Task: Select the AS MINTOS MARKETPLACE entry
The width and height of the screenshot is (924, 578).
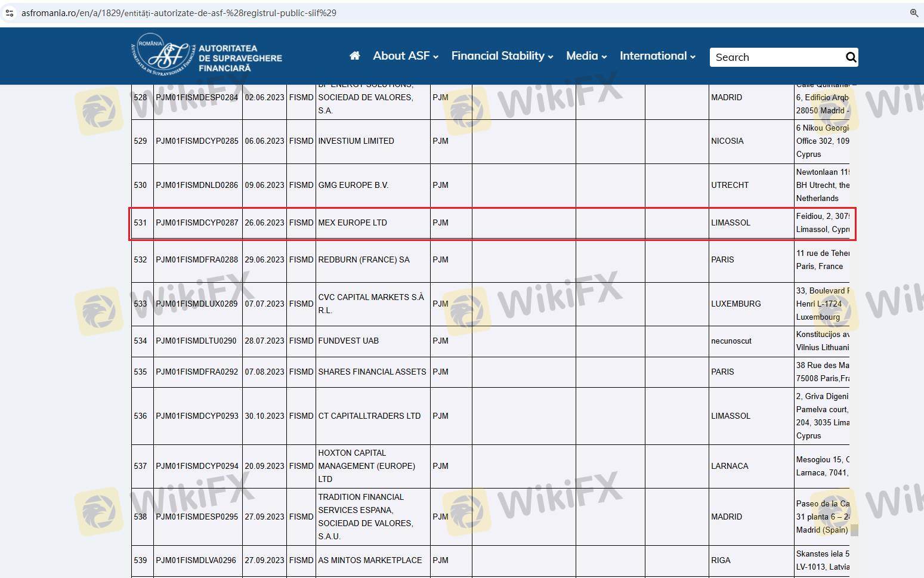Action: (370, 561)
